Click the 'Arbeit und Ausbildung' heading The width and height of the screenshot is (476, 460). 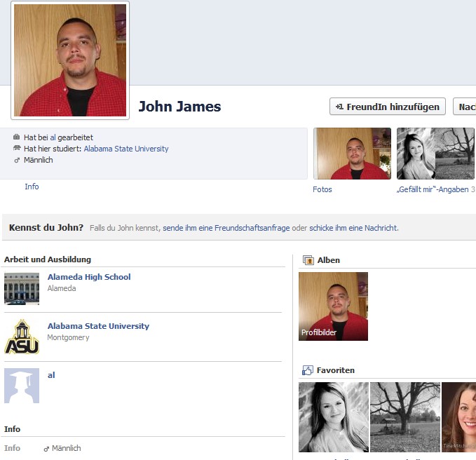click(48, 259)
